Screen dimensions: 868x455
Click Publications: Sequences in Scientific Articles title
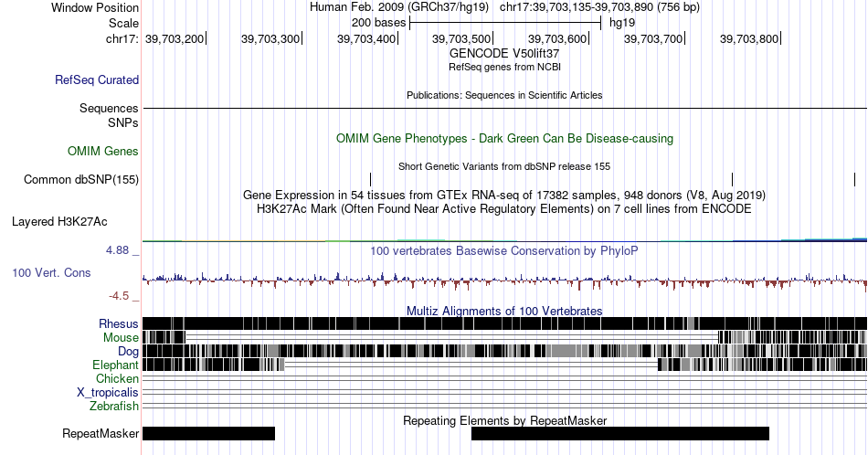click(x=504, y=95)
